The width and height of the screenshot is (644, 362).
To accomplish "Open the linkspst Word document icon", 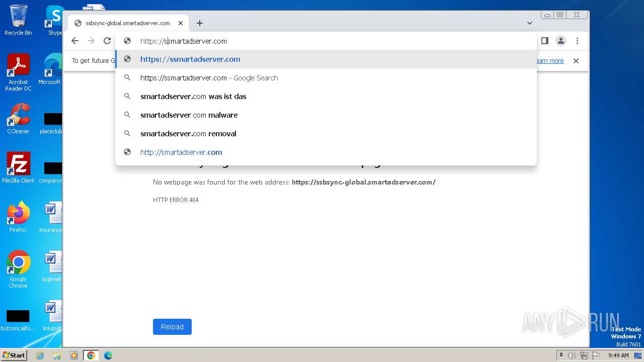I will (x=52, y=315).
